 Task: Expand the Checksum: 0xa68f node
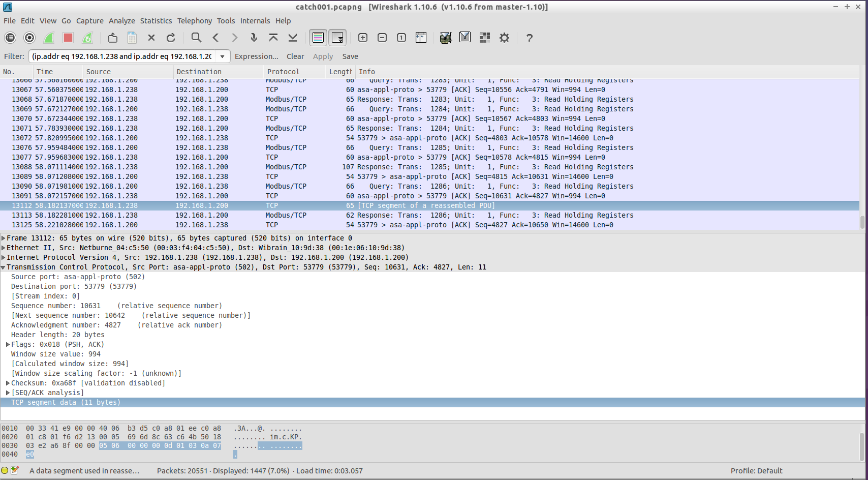[x=8, y=383]
